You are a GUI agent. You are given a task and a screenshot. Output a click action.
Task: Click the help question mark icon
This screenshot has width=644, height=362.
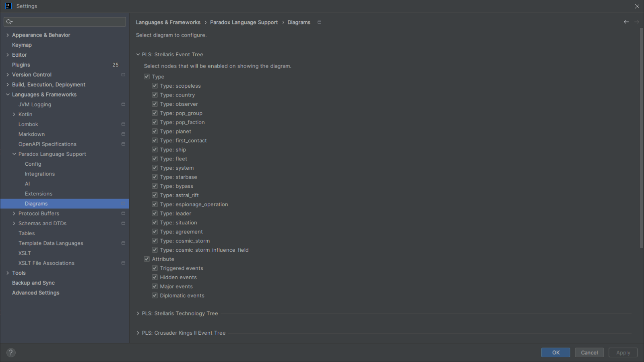(11, 353)
